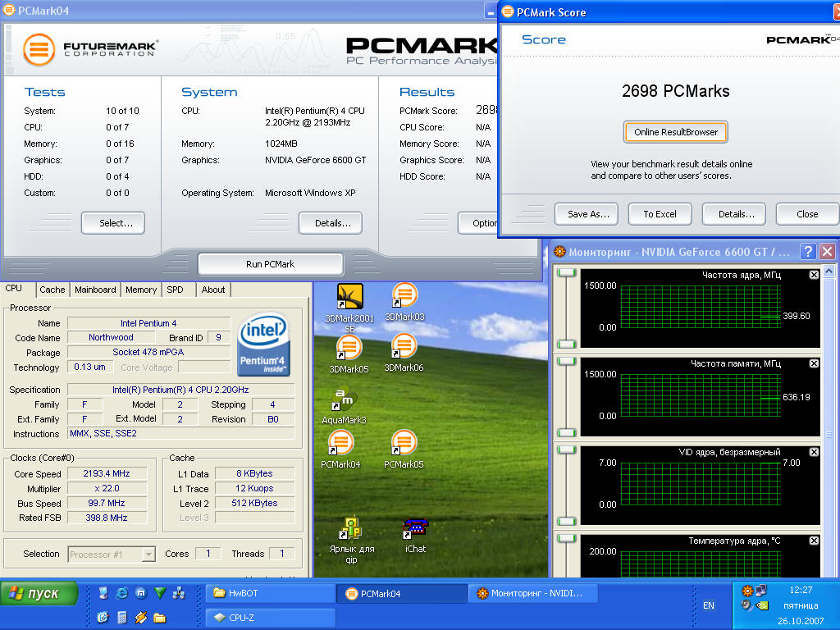
Task: Click the EN language indicator
Action: click(708, 605)
